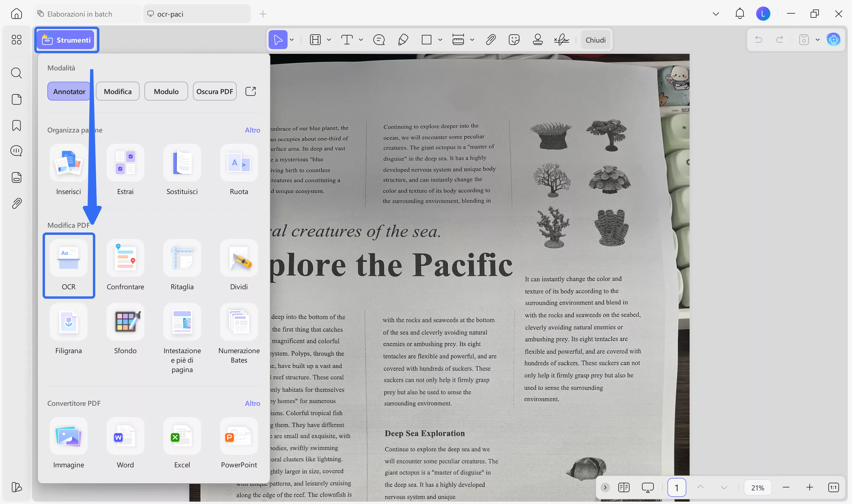The image size is (852, 504).
Task: Open the Strumenti menu
Action: [x=67, y=40]
